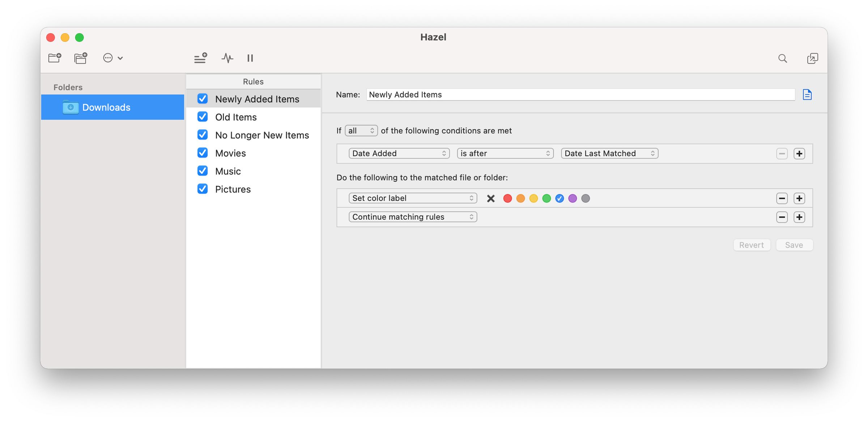Click the Revert button
Viewport: 868px width, 422px height.
(752, 245)
